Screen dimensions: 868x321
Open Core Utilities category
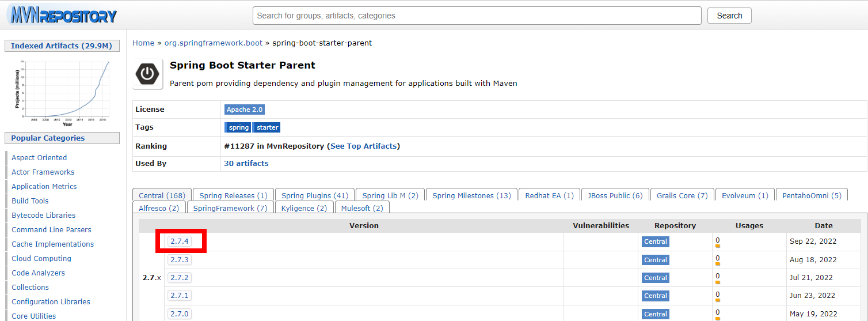(x=34, y=316)
